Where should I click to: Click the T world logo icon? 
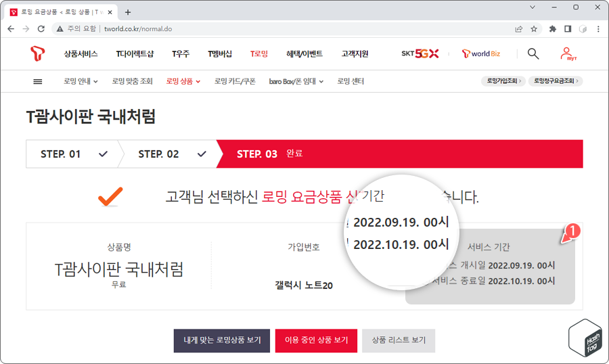pyautogui.click(x=38, y=53)
